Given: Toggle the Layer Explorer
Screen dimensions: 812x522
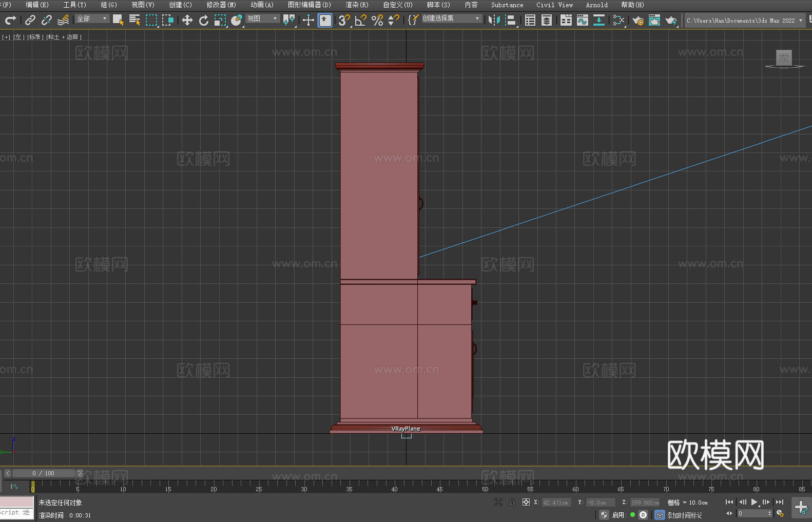Looking at the screenshot, I should 546,20.
